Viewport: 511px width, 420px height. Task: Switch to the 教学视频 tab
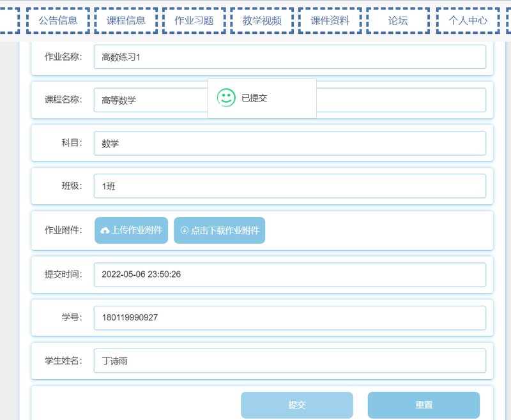pos(262,20)
